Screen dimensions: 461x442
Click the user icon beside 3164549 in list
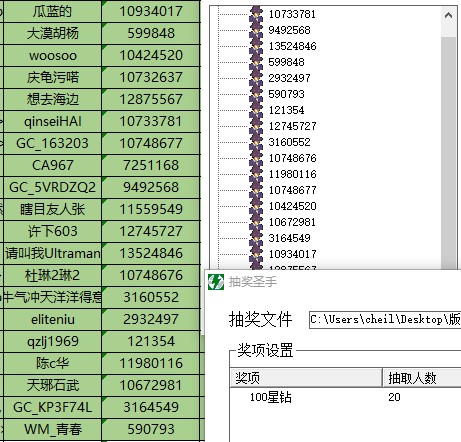tap(256, 238)
